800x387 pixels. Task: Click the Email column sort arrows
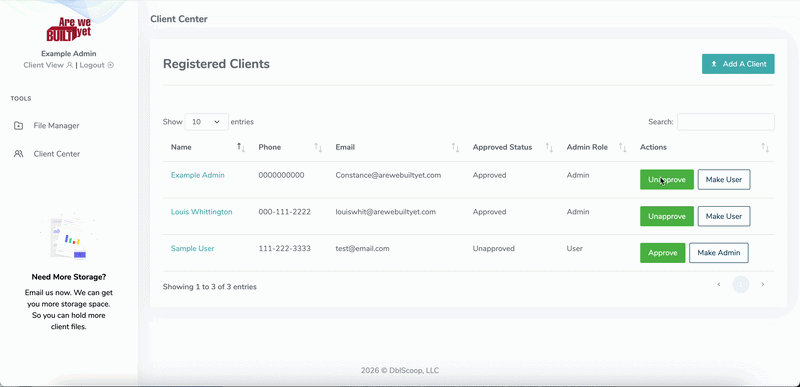(455, 147)
